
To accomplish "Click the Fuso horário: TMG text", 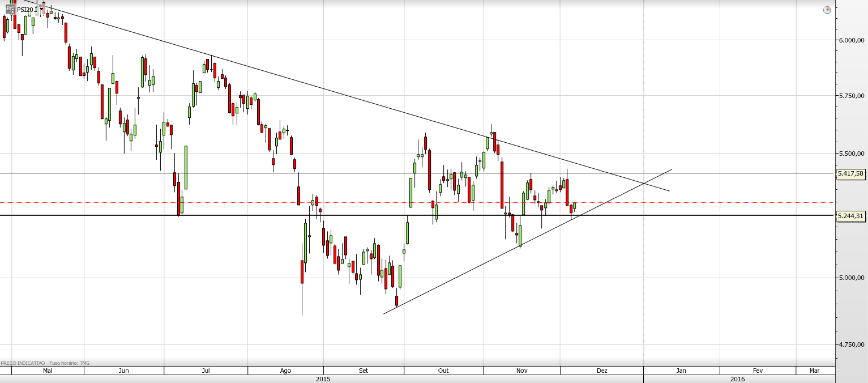I will click(70, 363).
